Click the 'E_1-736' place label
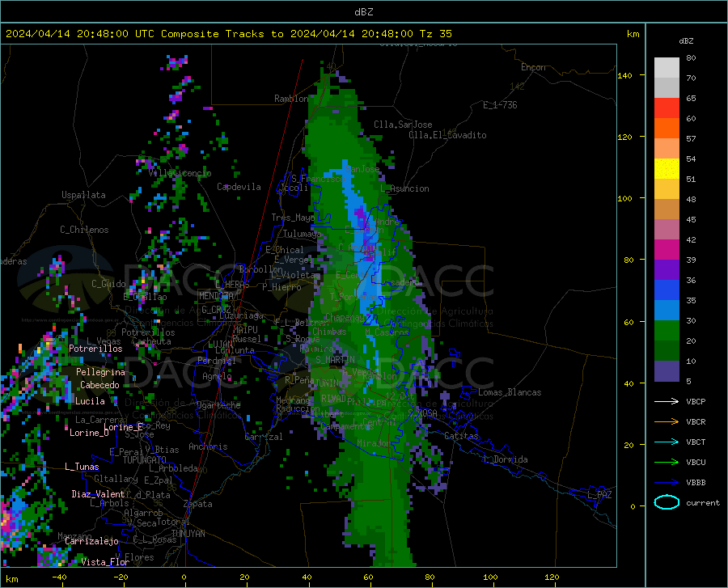The height and width of the screenshot is (588, 728). coord(500,105)
